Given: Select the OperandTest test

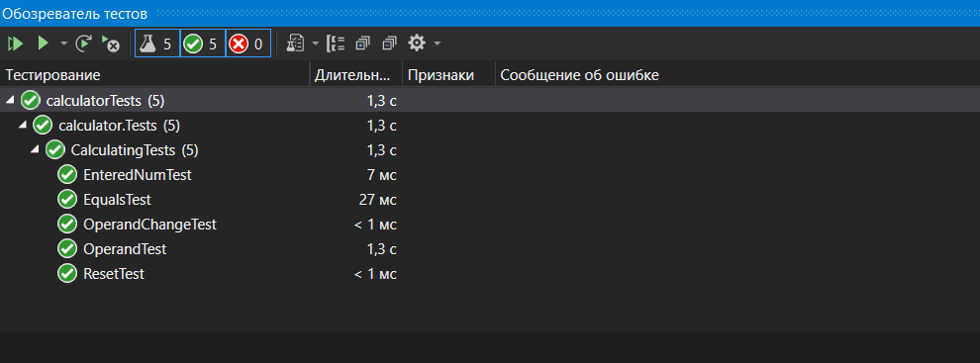Looking at the screenshot, I should point(125,249).
